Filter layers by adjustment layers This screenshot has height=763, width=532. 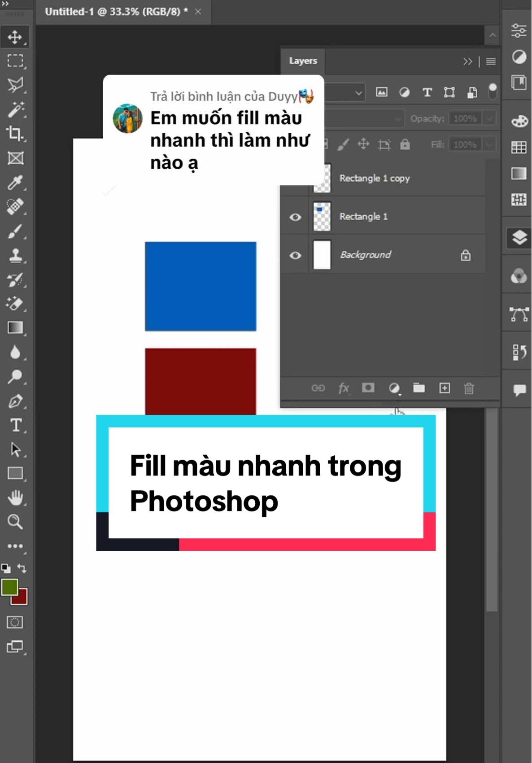pos(405,92)
